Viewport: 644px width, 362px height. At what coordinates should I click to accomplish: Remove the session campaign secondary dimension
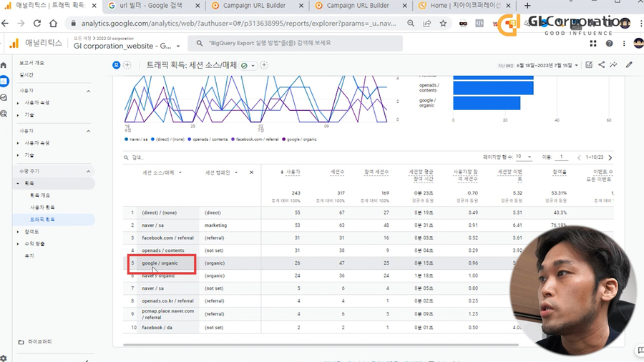click(x=251, y=172)
